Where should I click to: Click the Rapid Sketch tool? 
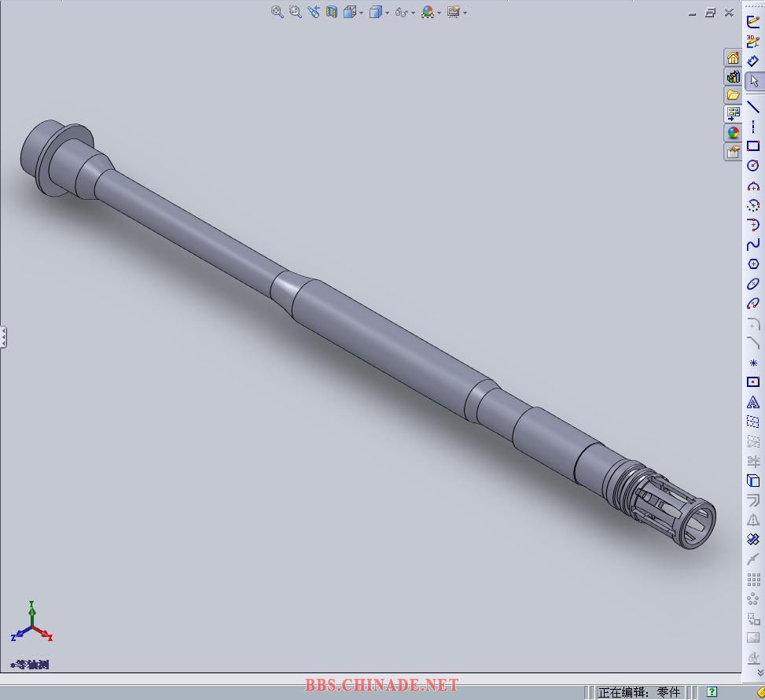(x=753, y=540)
